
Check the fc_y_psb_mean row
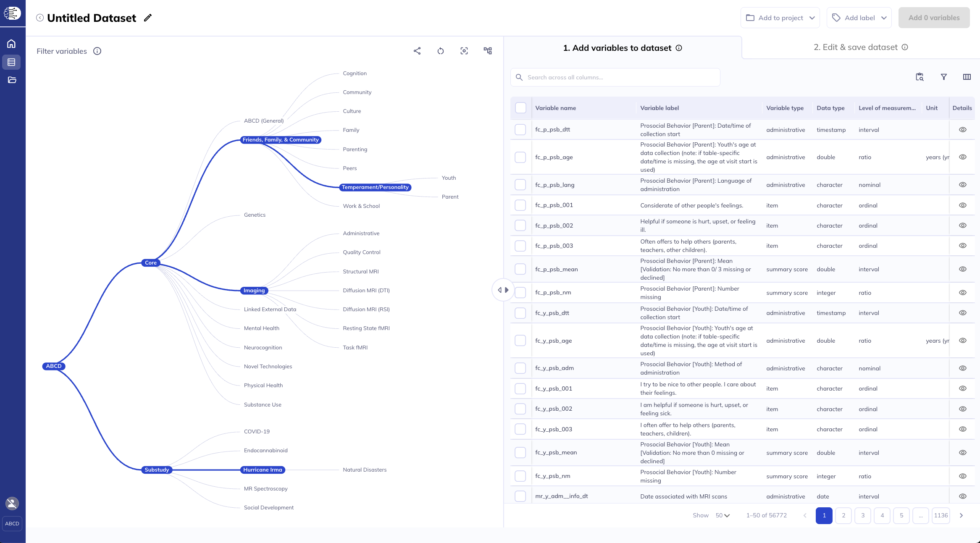click(x=520, y=453)
